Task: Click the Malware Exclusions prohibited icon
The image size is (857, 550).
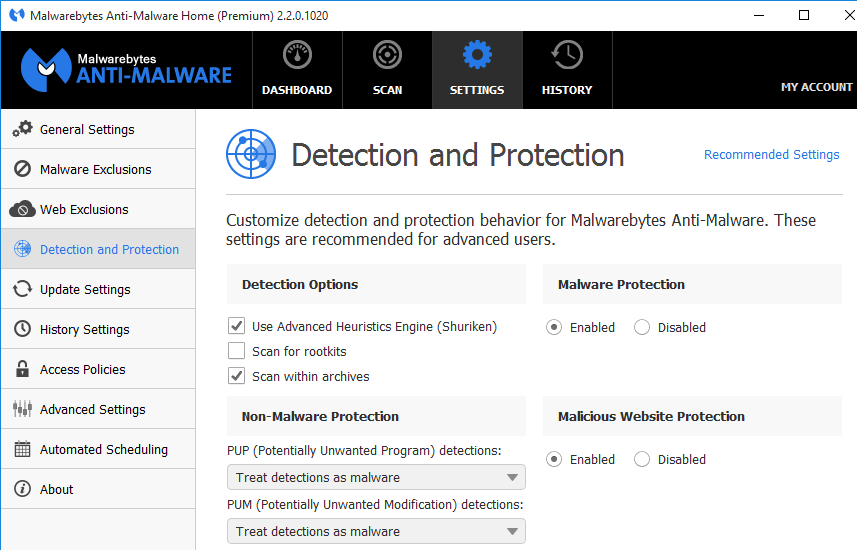Action: [22, 169]
